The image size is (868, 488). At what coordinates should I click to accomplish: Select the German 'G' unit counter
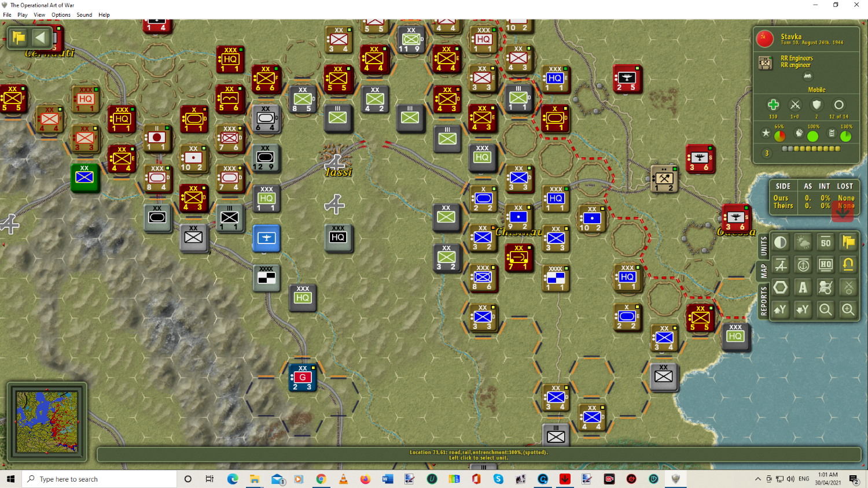(x=303, y=378)
